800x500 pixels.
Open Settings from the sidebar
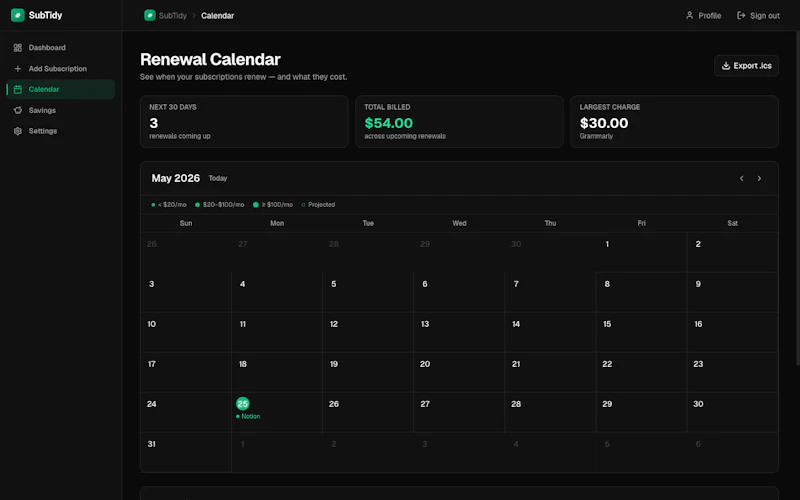tap(60, 131)
